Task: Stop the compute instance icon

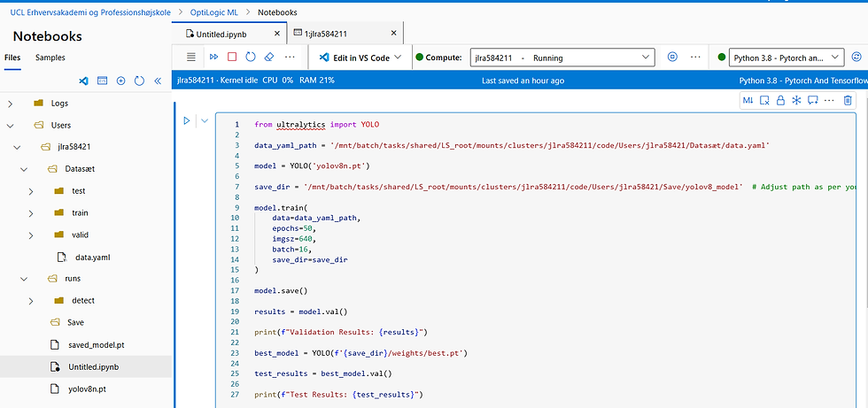Action: click(x=672, y=57)
